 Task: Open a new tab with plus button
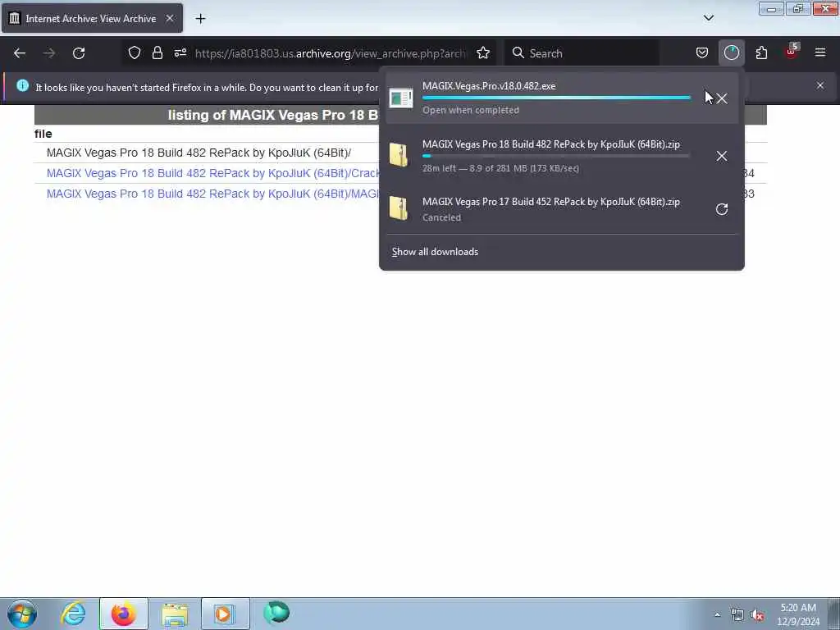click(x=200, y=19)
